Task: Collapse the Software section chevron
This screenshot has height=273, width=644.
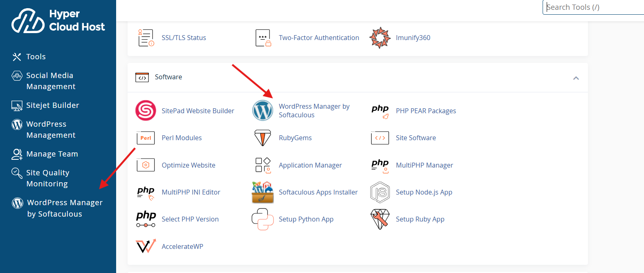Action: 576,78
